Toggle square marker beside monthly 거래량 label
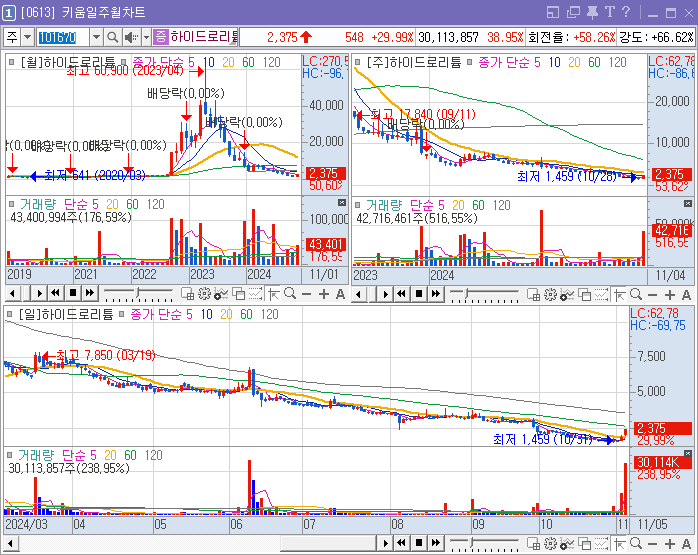The height and width of the screenshot is (555, 698). 12,204
